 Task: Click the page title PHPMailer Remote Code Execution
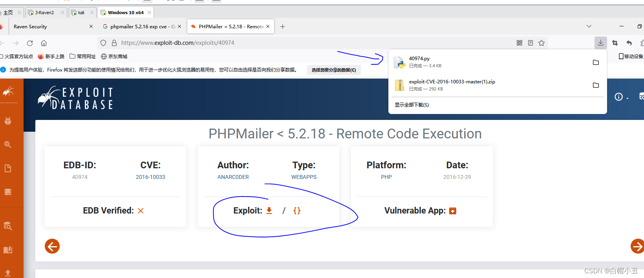pos(345,134)
